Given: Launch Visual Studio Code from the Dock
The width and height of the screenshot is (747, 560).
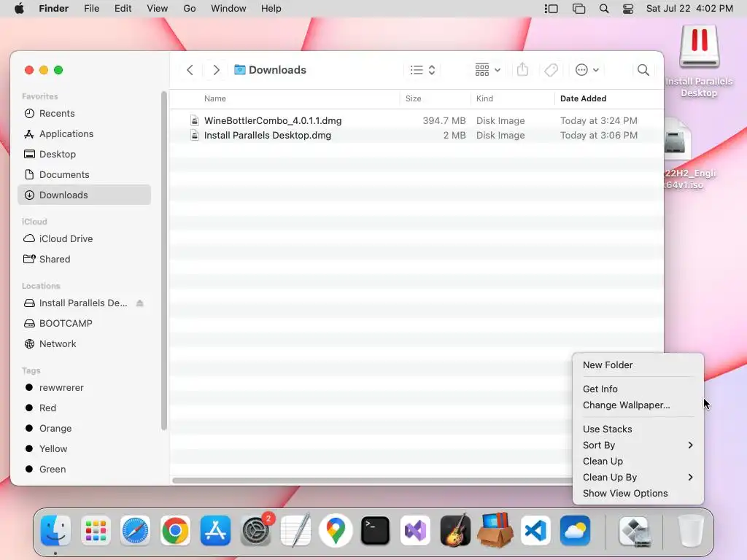Looking at the screenshot, I should point(535,531).
